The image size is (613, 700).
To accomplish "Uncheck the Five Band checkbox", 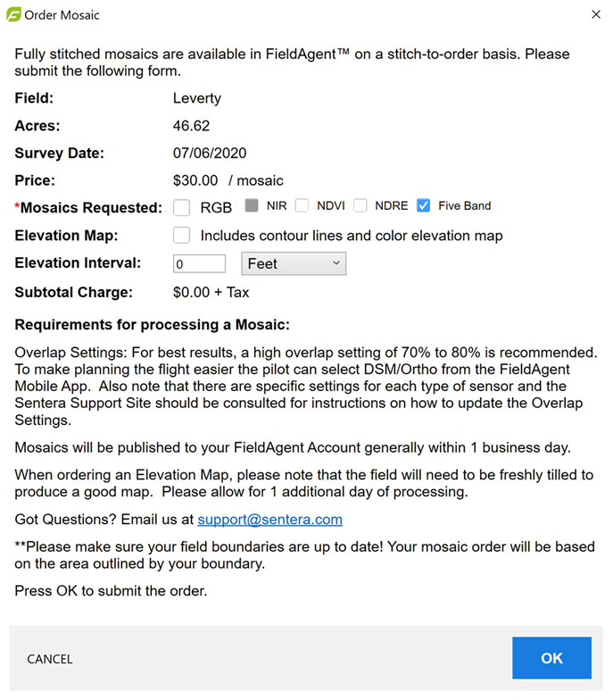I will (x=423, y=205).
